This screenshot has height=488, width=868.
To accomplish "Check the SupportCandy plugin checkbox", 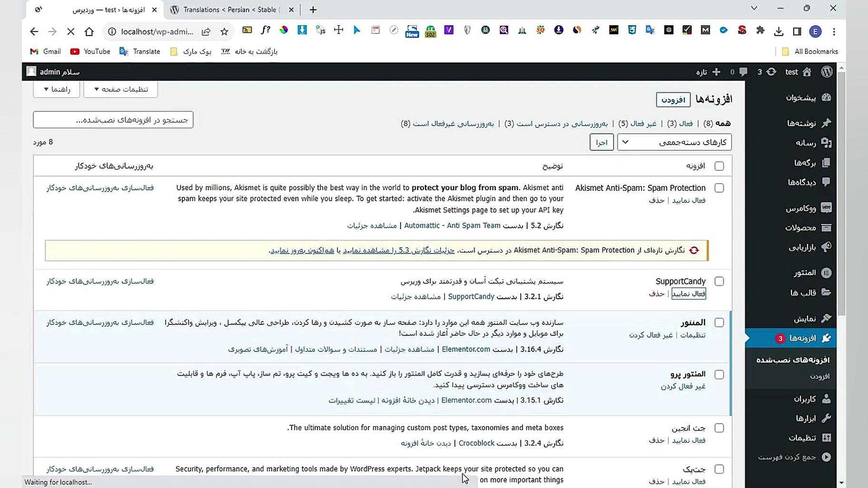I will tap(719, 281).
